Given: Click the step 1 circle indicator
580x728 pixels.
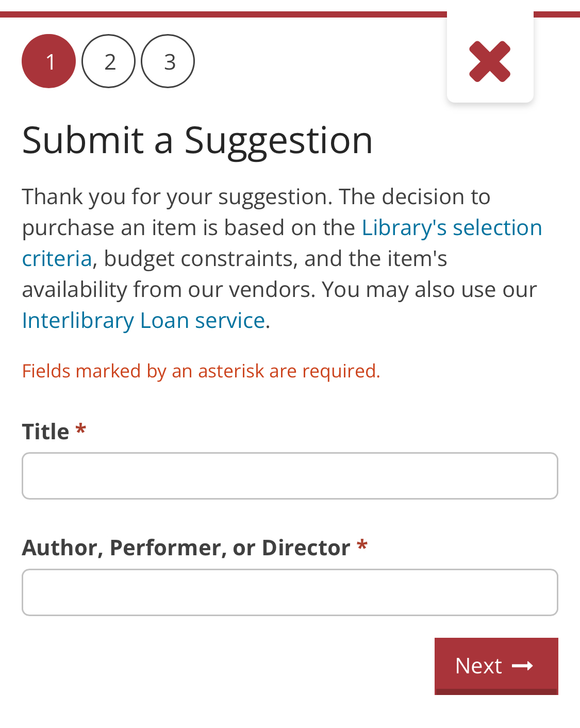Looking at the screenshot, I should click(49, 61).
